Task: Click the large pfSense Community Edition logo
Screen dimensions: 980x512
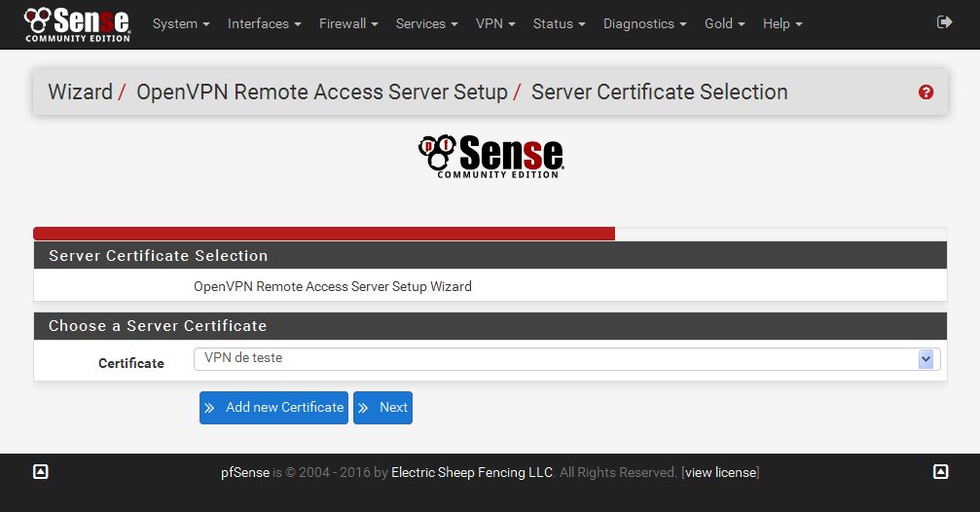Action: pos(490,157)
